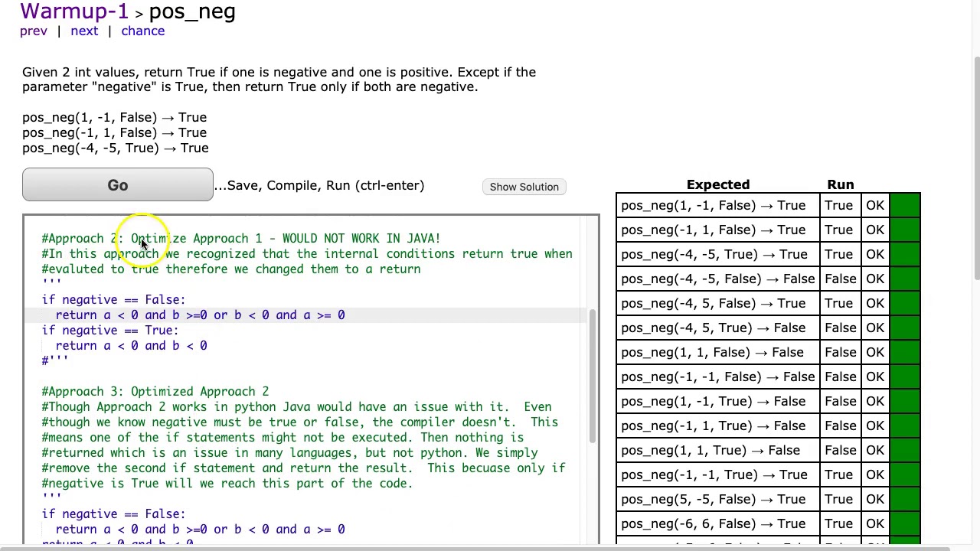Screen dimensions: 980x551
Task: Click the 'Expected' column header
Action: 718,184
